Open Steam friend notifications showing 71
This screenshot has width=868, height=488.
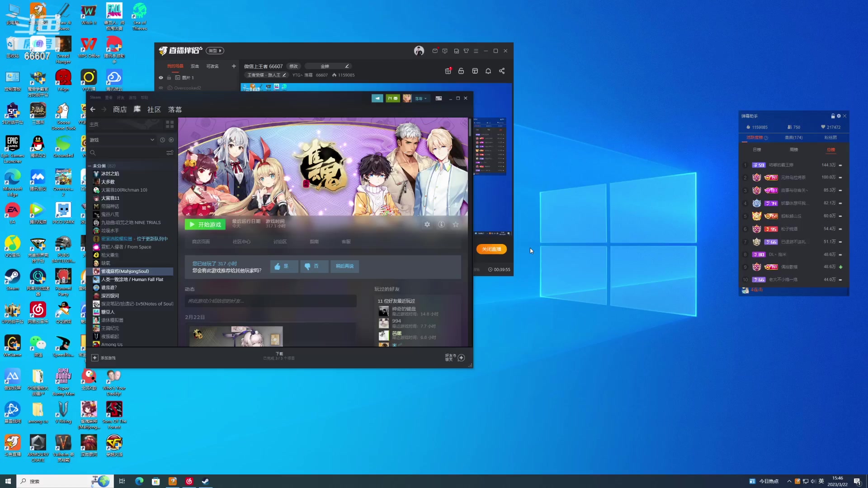coord(392,98)
